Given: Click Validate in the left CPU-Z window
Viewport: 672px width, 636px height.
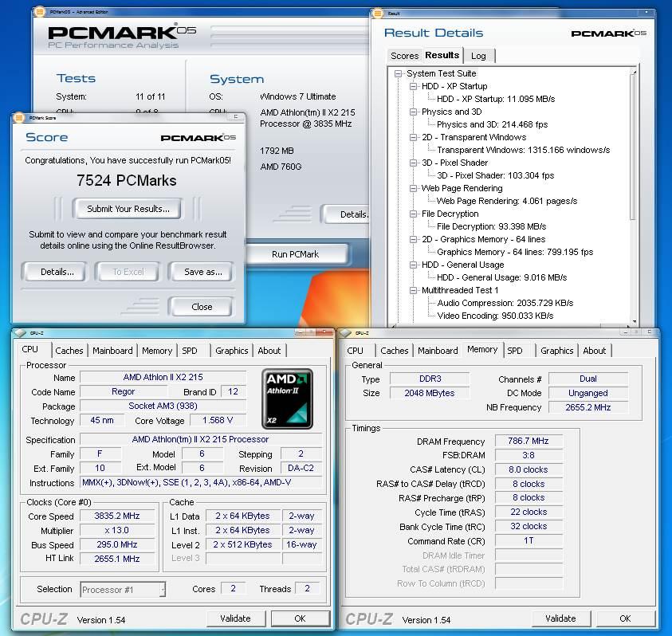Looking at the screenshot, I should [235, 618].
